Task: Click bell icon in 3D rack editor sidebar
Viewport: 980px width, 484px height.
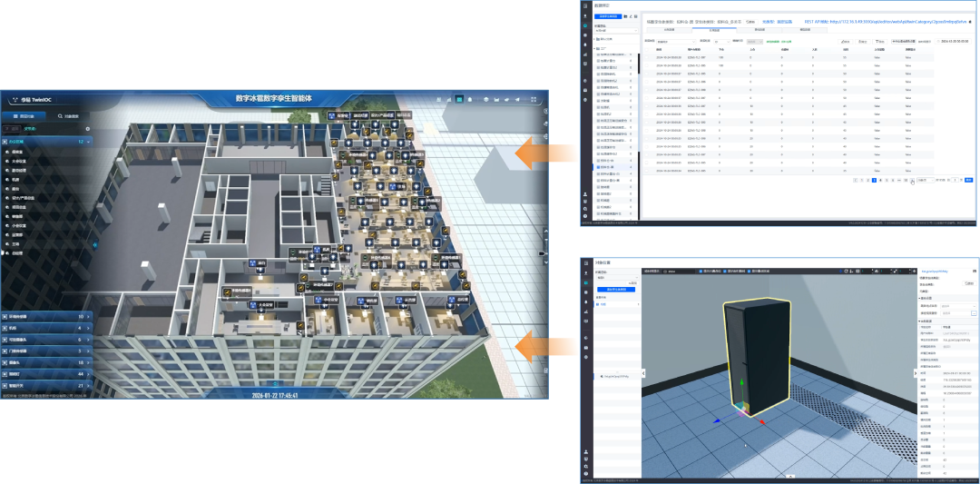Action: [x=585, y=302]
